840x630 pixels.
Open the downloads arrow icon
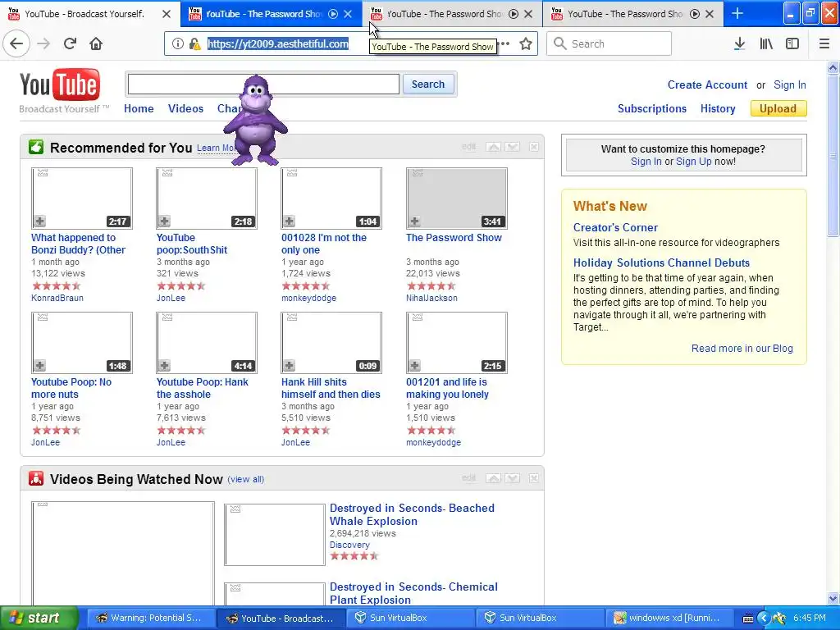click(x=739, y=44)
